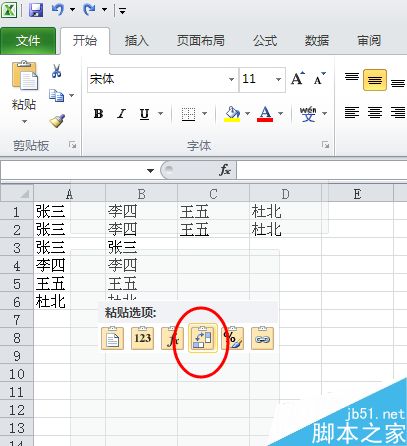Click the Save icon in quick access toolbar
The image size is (407, 446).
pyautogui.click(x=36, y=10)
